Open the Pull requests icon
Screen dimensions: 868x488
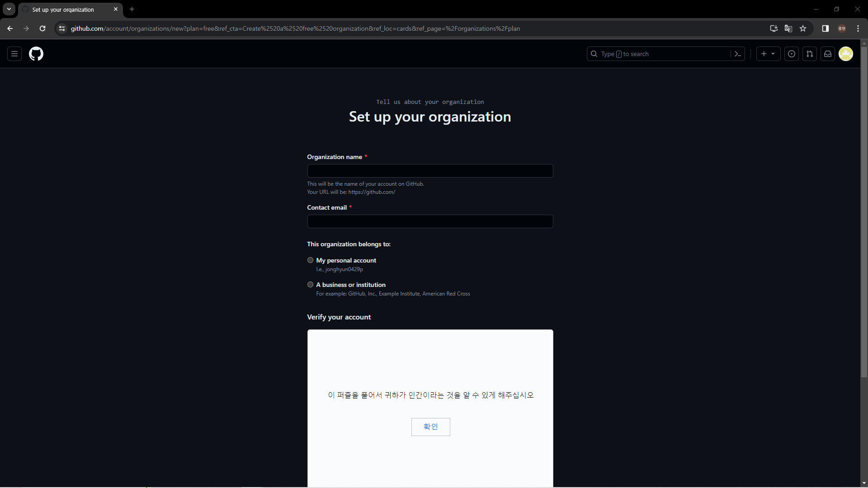click(810, 54)
